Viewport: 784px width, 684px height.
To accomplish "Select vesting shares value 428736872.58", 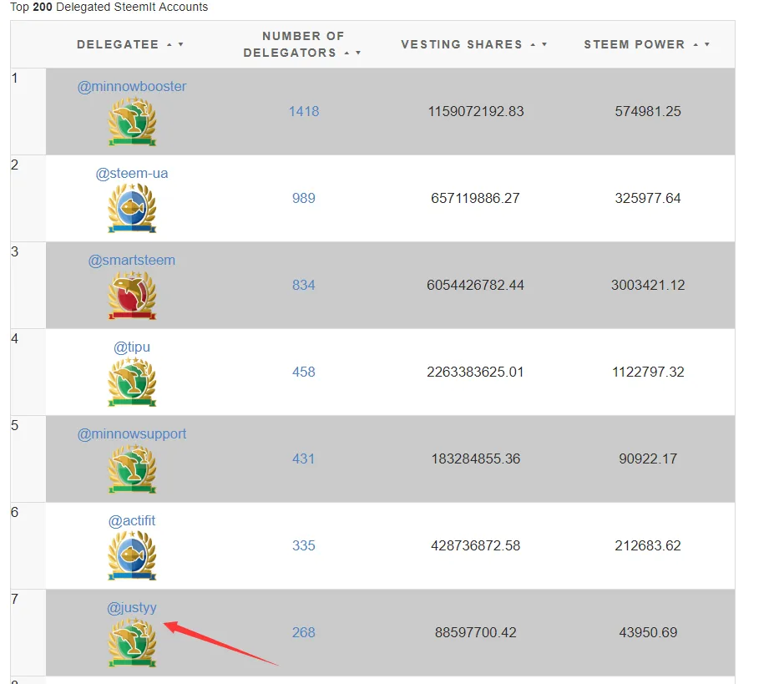I will 476,545.
